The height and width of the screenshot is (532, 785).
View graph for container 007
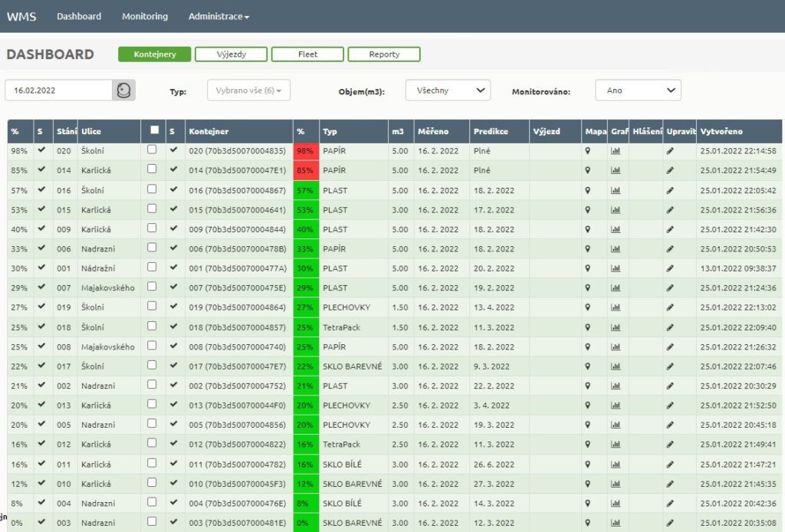tap(616, 287)
